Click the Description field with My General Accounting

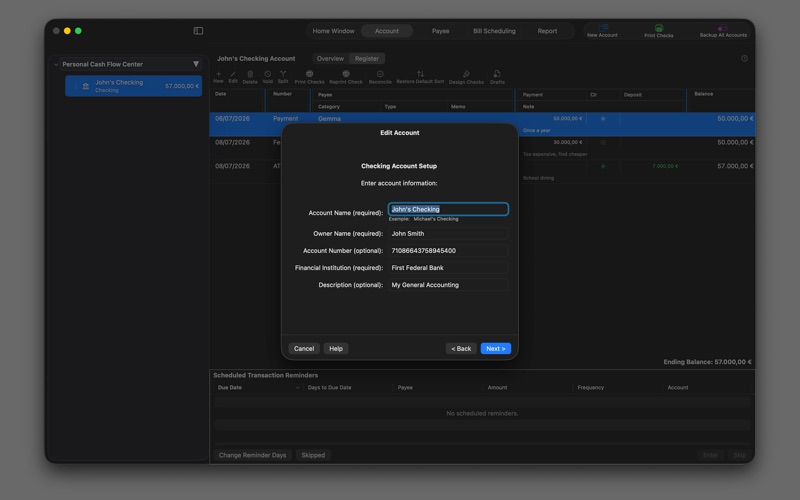[x=448, y=285]
